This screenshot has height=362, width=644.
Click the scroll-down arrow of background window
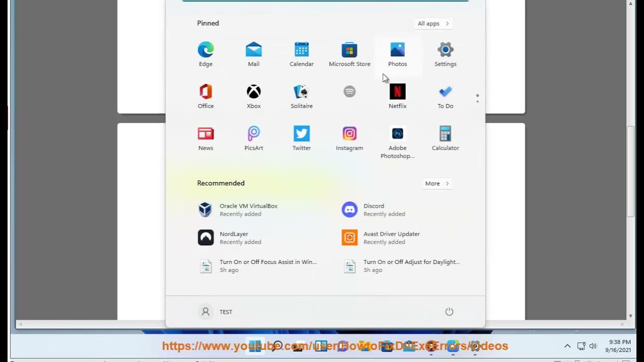pyautogui.click(x=630, y=316)
